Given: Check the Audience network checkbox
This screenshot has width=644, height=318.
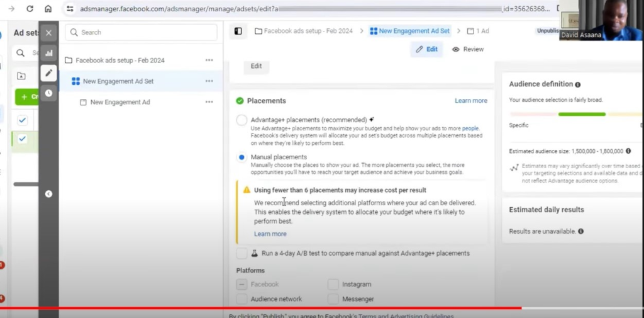Looking at the screenshot, I should [242, 299].
